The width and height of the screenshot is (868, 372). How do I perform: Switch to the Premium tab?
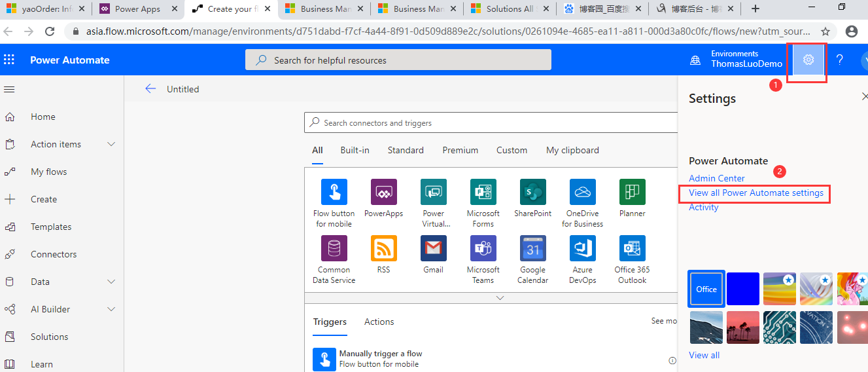460,150
